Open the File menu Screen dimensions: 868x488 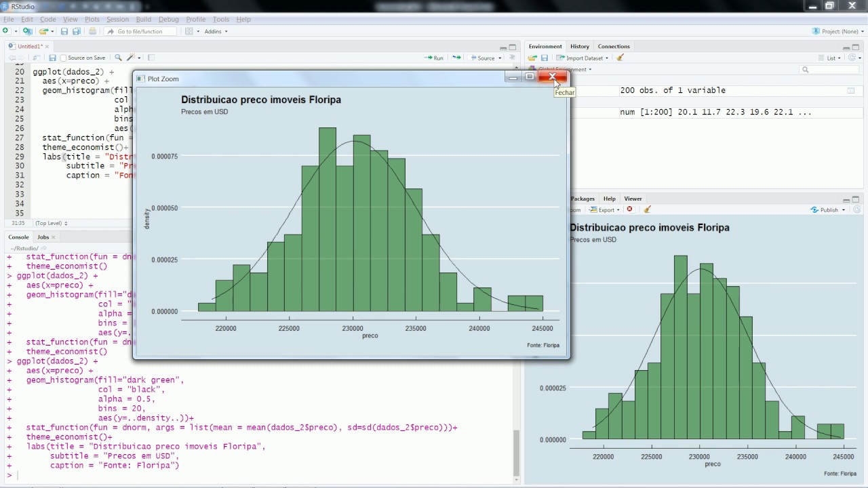[8, 19]
